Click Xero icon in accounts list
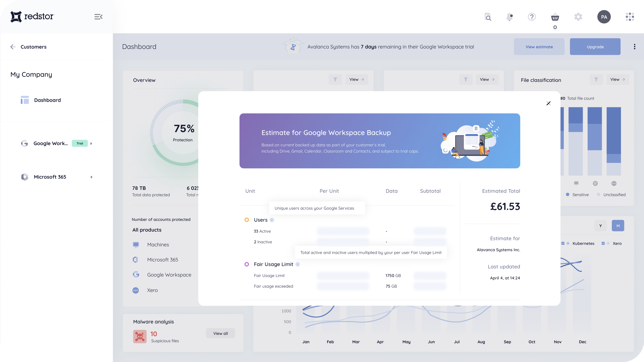The width and height of the screenshot is (644, 362). point(136,290)
